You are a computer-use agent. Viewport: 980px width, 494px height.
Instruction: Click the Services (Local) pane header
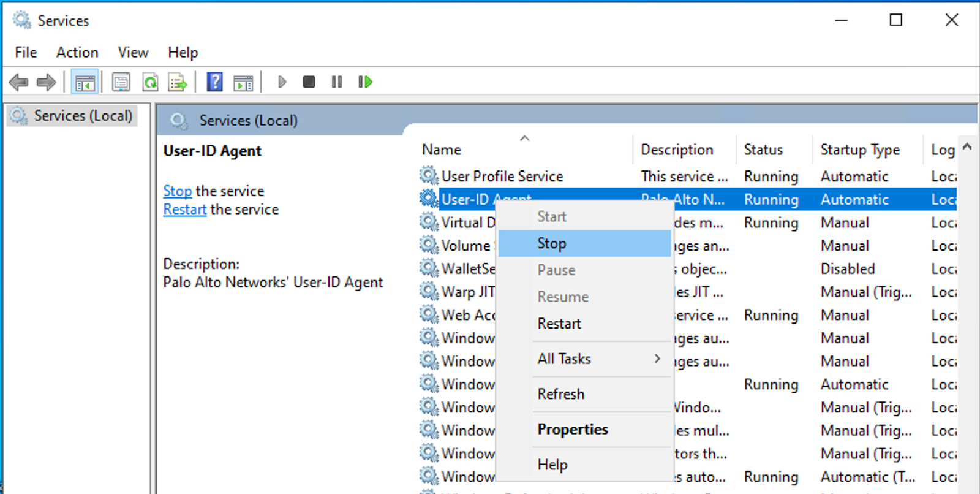(x=248, y=121)
